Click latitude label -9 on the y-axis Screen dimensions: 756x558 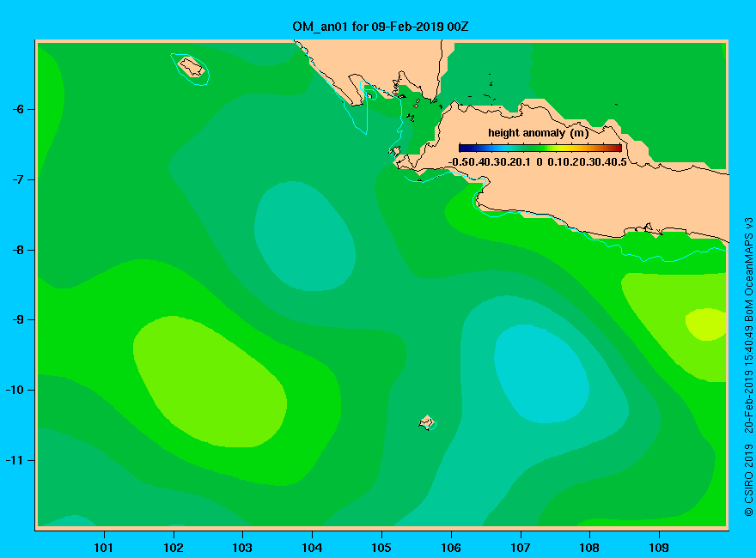tap(17, 319)
